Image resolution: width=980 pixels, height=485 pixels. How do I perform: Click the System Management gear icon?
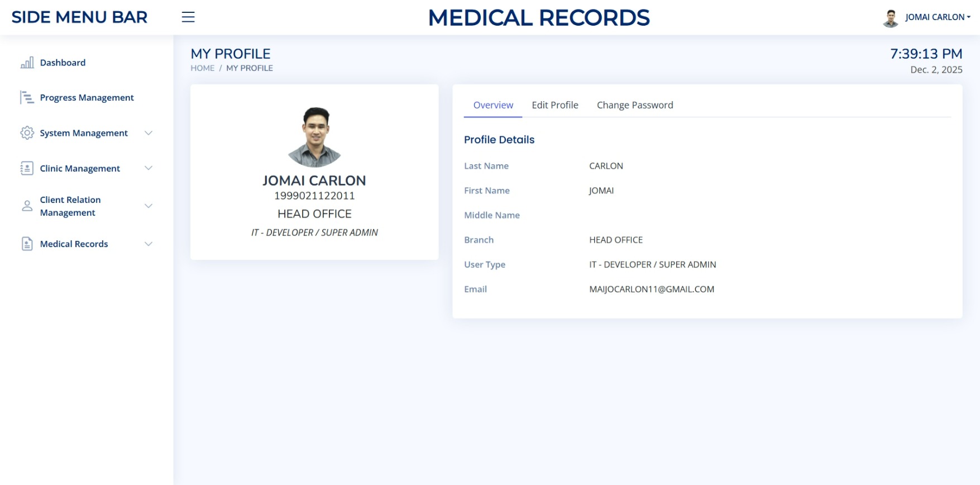[27, 133]
